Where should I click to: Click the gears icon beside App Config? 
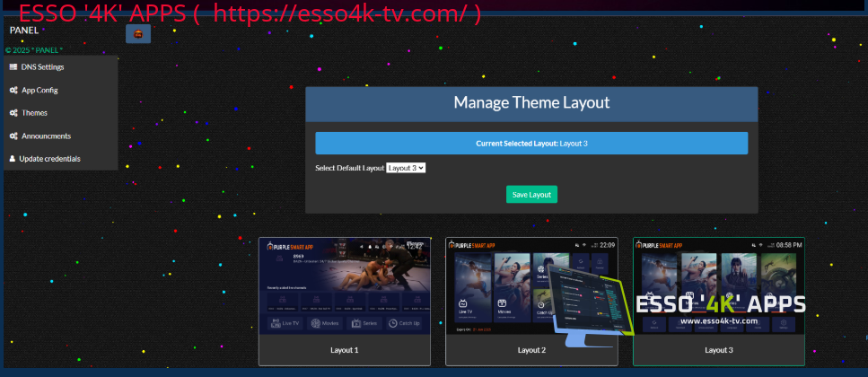point(13,91)
